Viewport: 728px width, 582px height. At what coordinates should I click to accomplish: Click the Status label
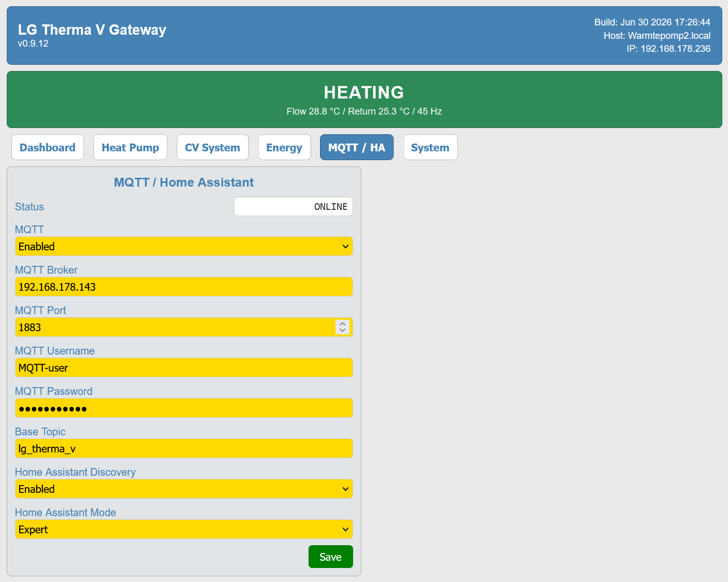click(x=30, y=207)
